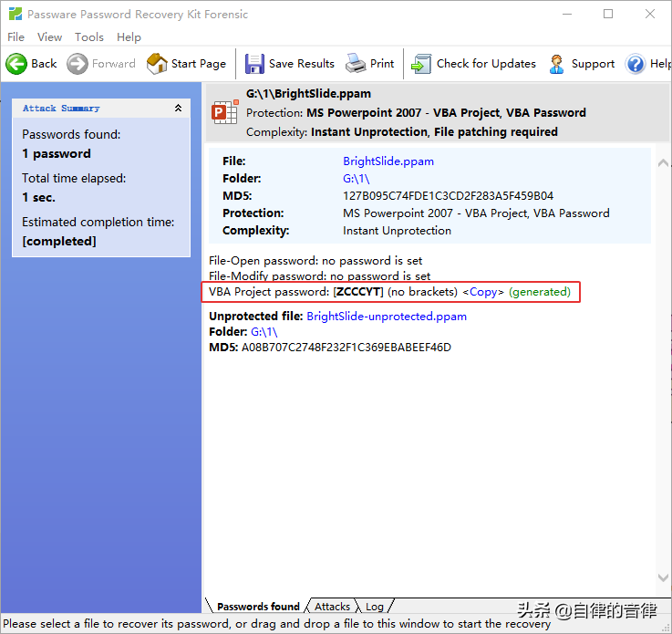
Task: Click the Start Page button label
Action: pos(199,64)
